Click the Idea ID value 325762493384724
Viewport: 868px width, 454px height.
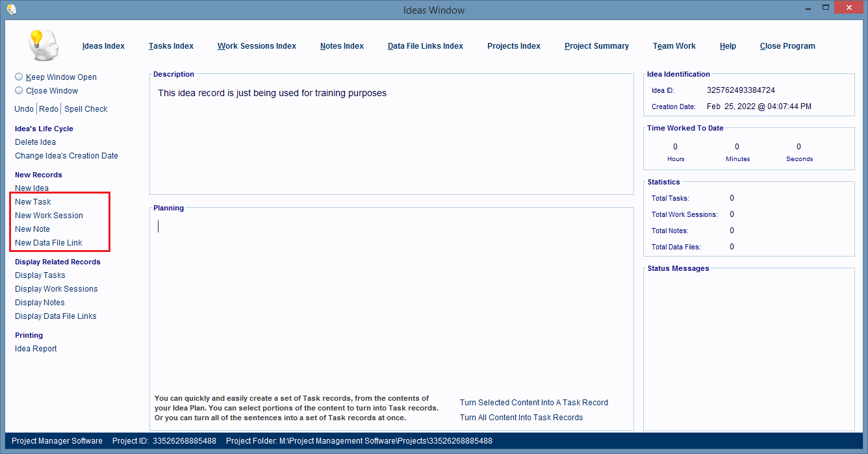(741, 90)
